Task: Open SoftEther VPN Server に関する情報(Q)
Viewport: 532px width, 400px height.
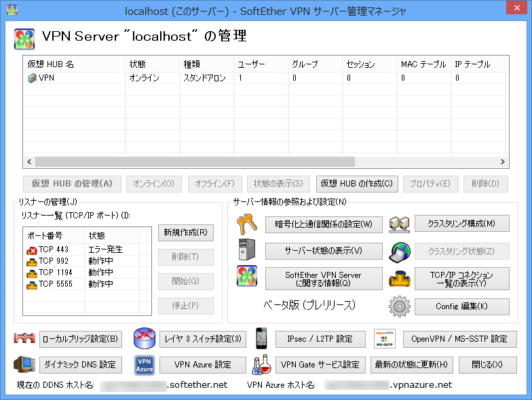Action: tap(324, 279)
